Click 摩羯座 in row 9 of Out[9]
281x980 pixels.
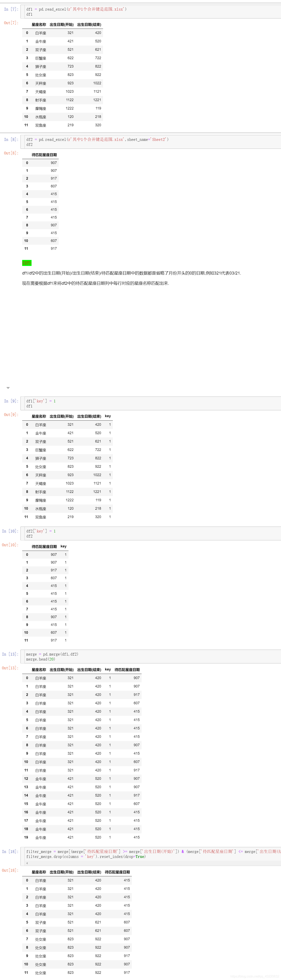[41, 500]
